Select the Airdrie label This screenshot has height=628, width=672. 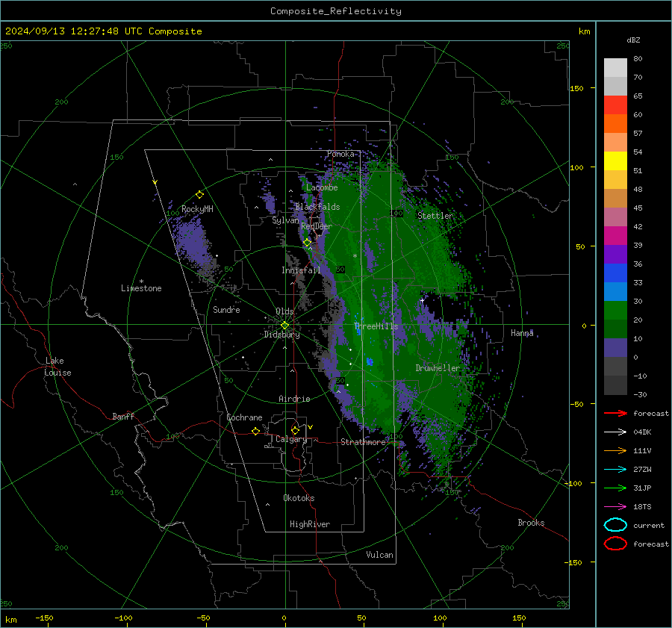point(294,399)
